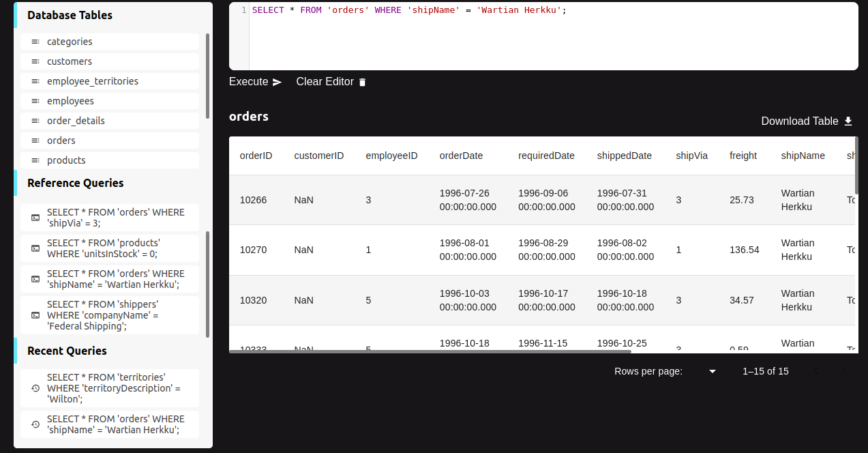The width and height of the screenshot is (868, 453).
Task: Go to next page of table results
Action: click(843, 371)
